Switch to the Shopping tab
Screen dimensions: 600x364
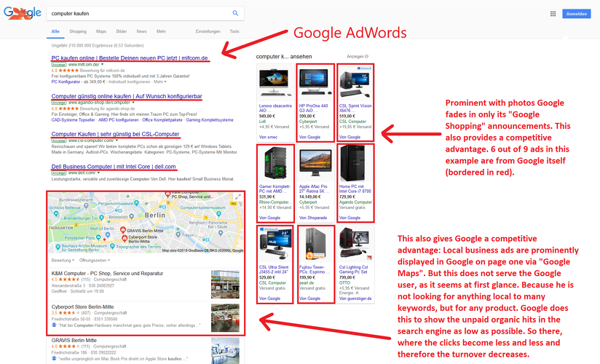click(78, 31)
